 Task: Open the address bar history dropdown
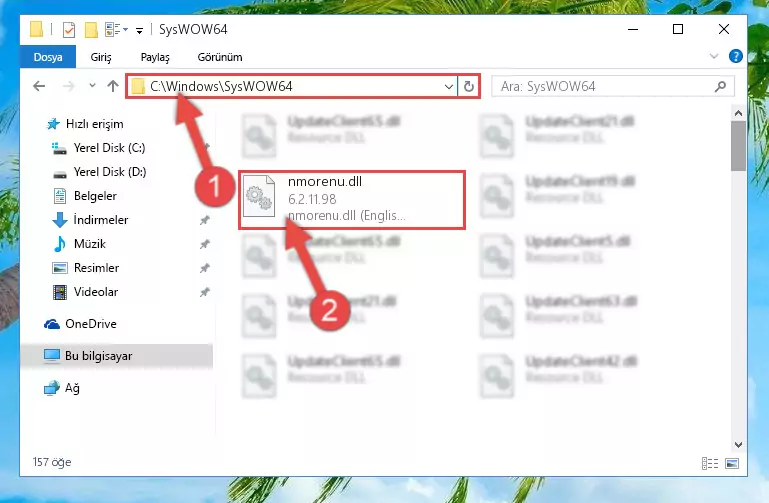pos(448,87)
